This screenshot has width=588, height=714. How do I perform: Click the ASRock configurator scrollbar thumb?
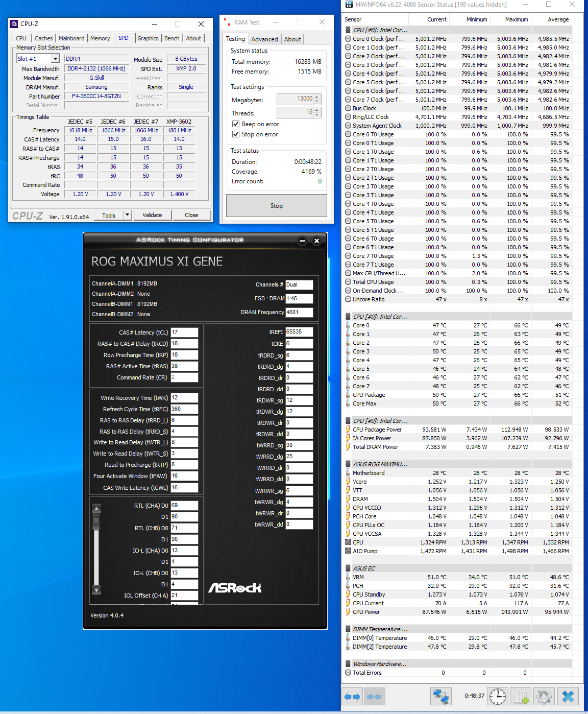point(96,521)
